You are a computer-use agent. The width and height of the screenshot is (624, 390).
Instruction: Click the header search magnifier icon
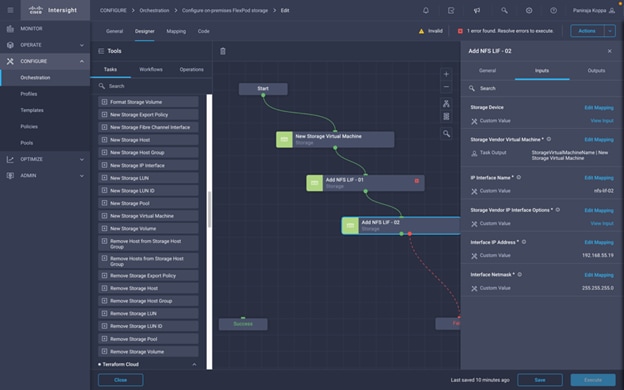pos(504,10)
